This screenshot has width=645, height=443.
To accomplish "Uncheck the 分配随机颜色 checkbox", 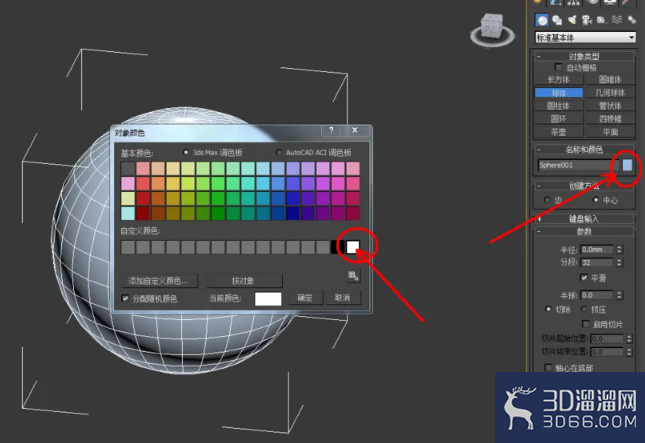I will pos(125,298).
